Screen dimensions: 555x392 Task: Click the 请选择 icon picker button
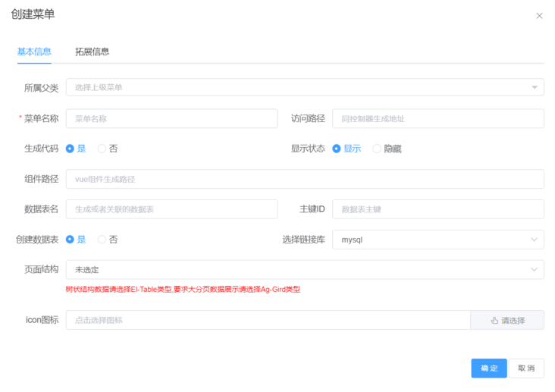[507, 320]
